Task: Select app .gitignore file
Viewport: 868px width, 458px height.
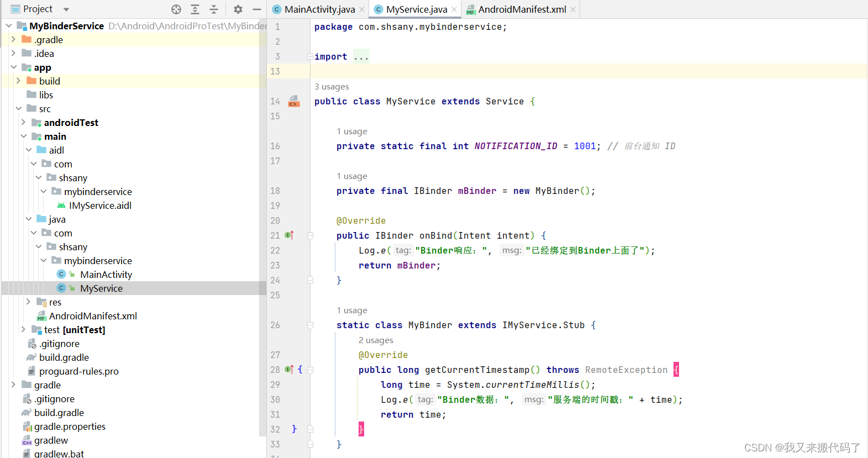Action: coord(59,344)
